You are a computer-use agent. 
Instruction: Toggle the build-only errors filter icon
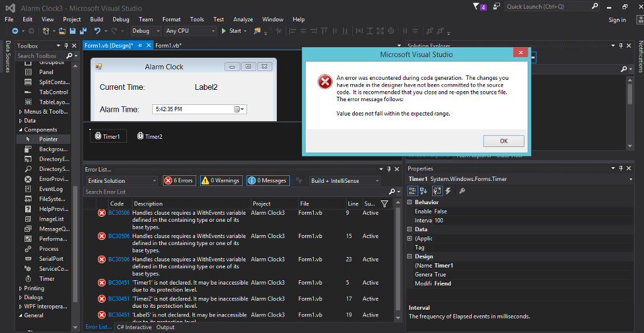click(x=299, y=180)
